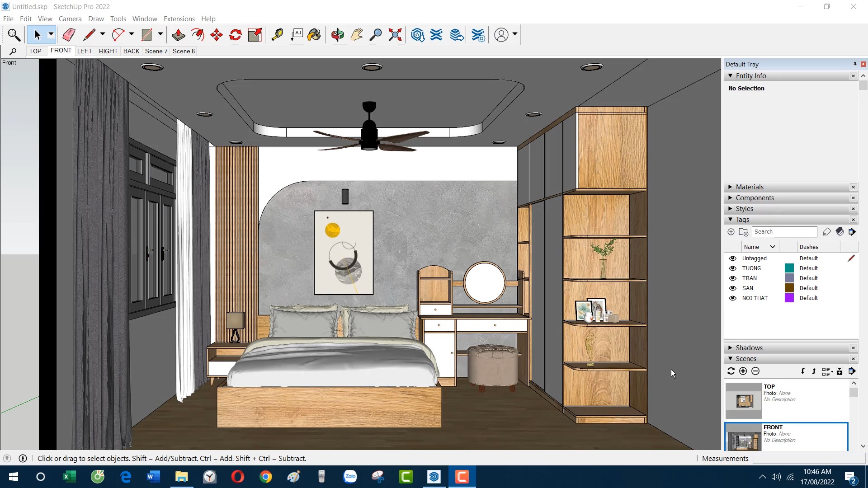Activate the Paint Bucket tool
The width and height of the screenshot is (868, 488).
(x=314, y=35)
